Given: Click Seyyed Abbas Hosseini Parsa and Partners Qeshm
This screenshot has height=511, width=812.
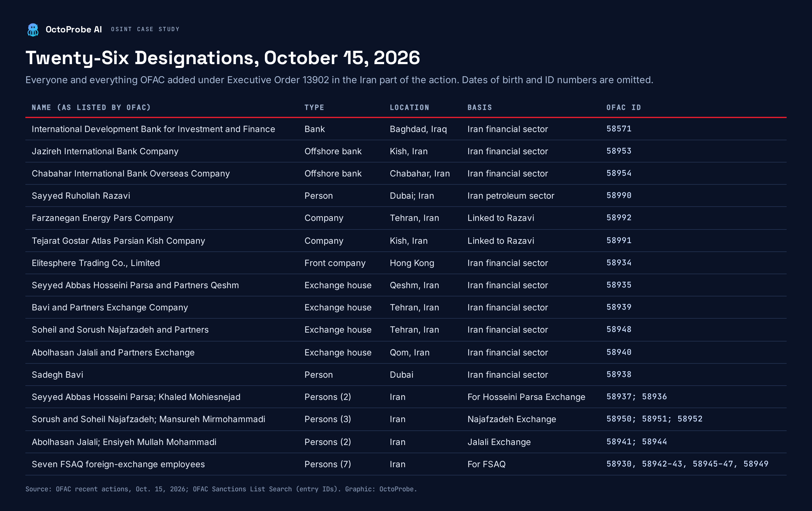Looking at the screenshot, I should pyautogui.click(x=135, y=285).
